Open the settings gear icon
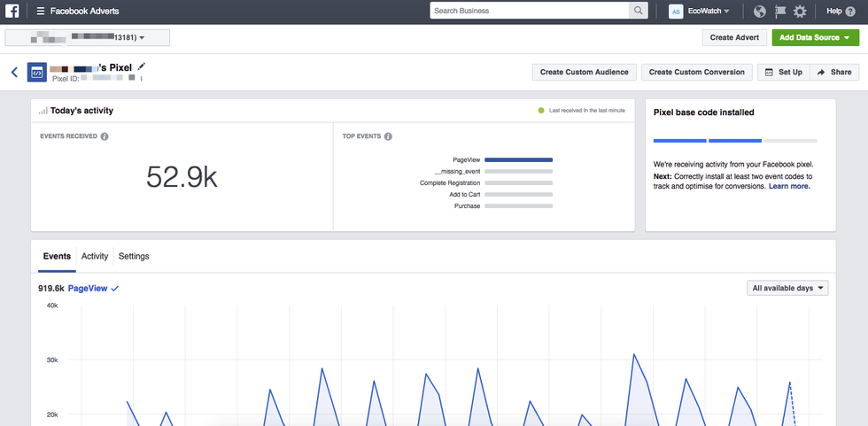 click(x=800, y=12)
